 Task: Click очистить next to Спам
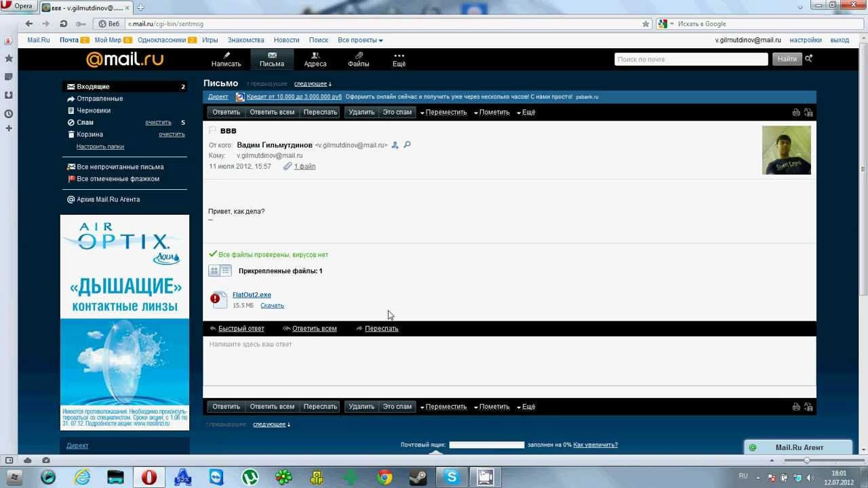(x=158, y=123)
